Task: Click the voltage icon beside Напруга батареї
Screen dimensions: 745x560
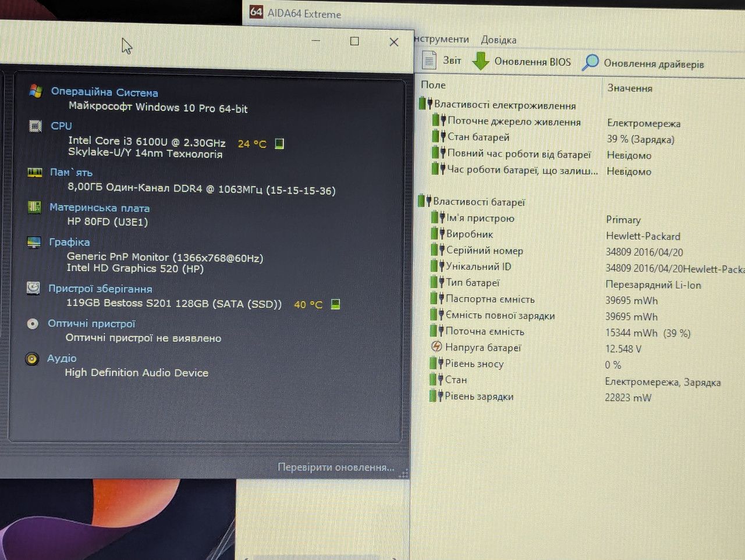Action: click(437, 347)
